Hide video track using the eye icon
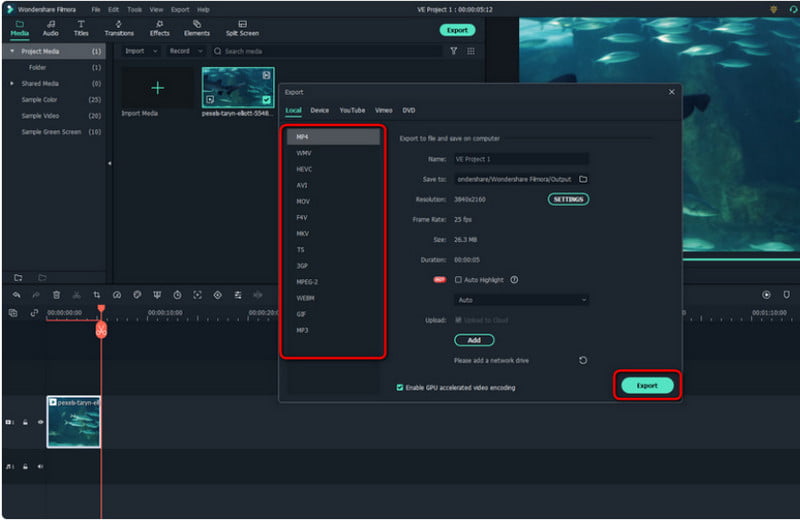 (41, 422)
